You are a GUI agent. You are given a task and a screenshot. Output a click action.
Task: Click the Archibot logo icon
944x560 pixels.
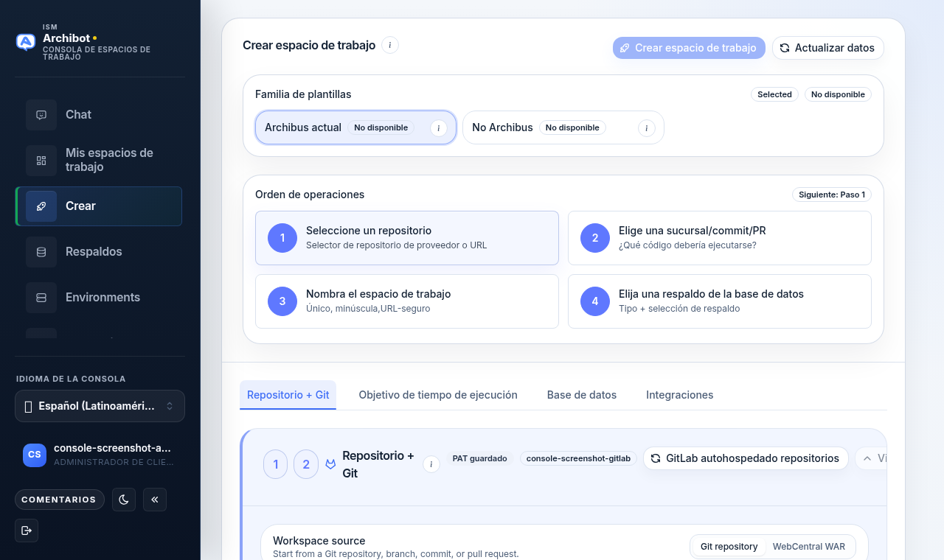26,42
